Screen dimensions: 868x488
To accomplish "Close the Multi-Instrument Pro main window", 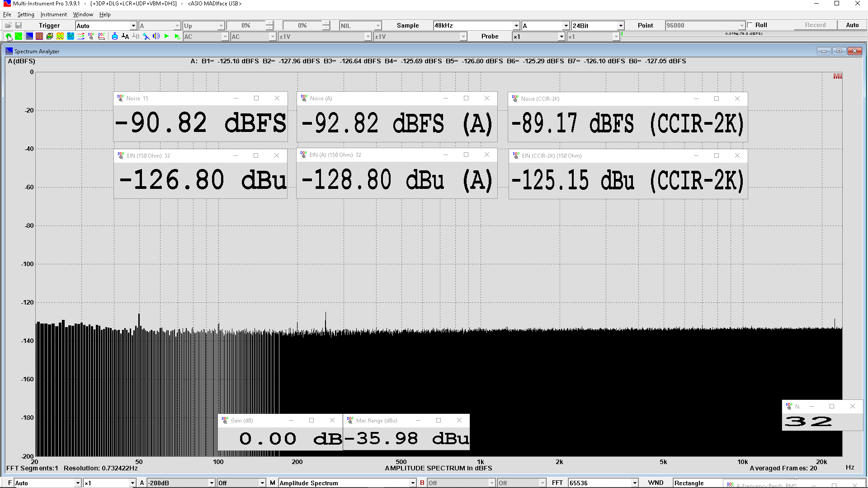I will pyautogui.click(x=857, y=4).
